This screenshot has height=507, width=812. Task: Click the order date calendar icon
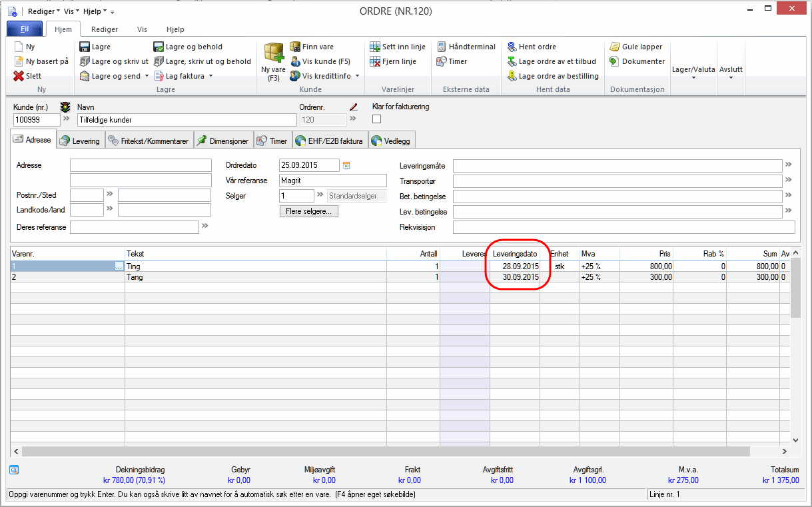pos(346,165)
